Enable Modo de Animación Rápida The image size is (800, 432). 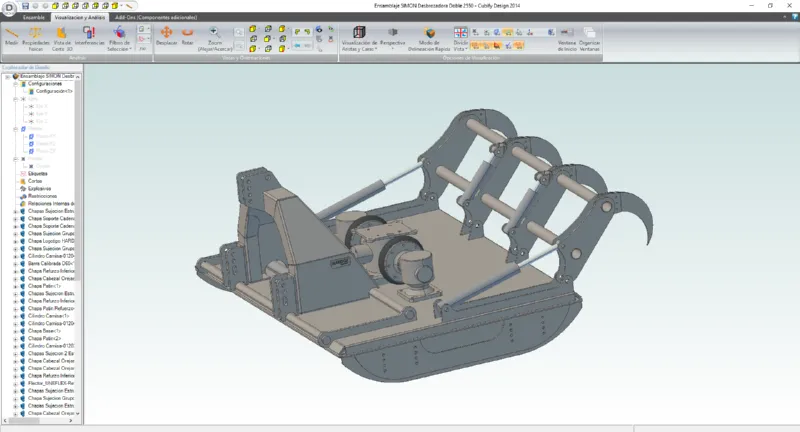(x=429, y=39)
